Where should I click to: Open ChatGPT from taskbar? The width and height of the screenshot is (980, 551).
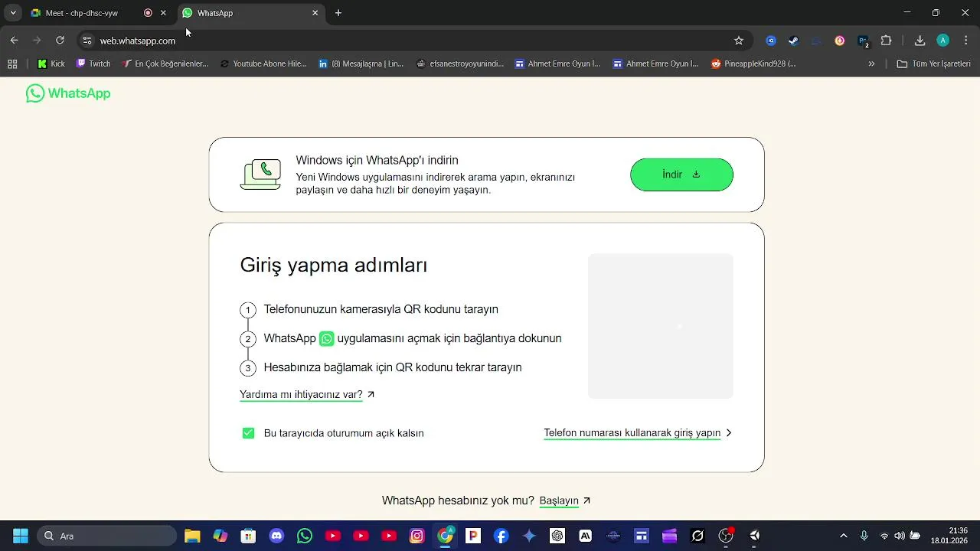[557, 536]
